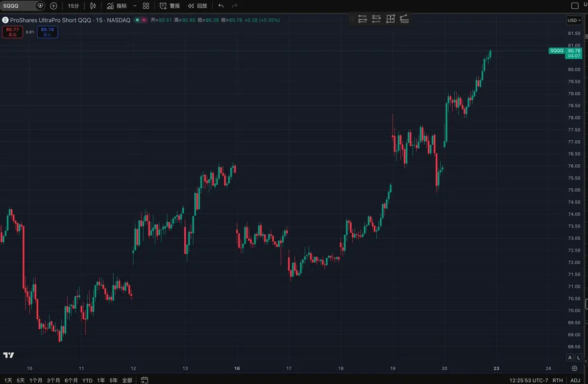The image size is (588, 384).
Task: Select the 5天 time range
Action: [x=21, y=380]
